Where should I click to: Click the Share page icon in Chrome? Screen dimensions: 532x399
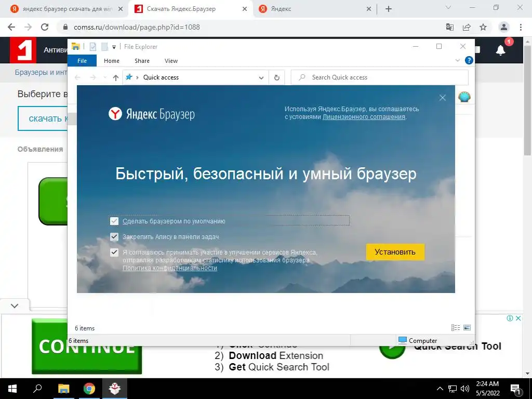(467, 27)
